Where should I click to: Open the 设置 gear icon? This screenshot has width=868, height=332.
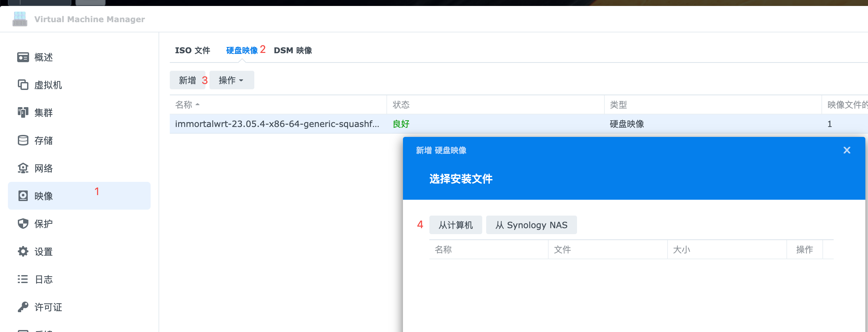[x=23, y=251]
